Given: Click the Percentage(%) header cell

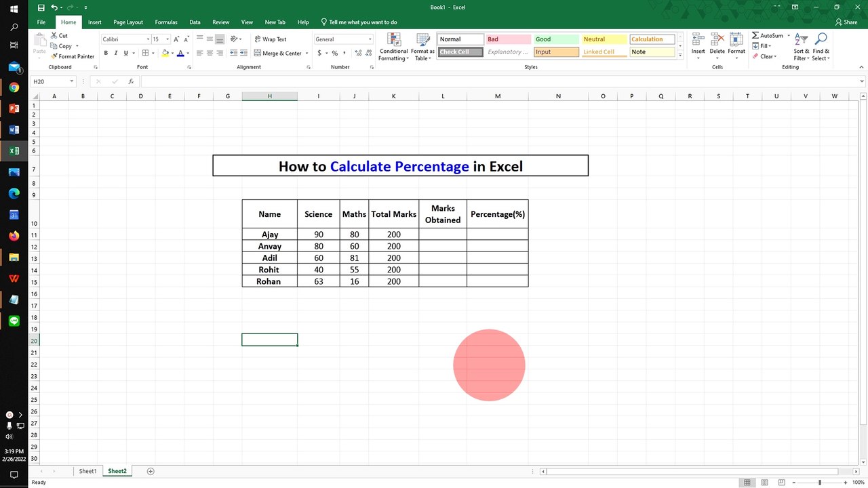Looking at the screenshot, I should pos(498,214).
